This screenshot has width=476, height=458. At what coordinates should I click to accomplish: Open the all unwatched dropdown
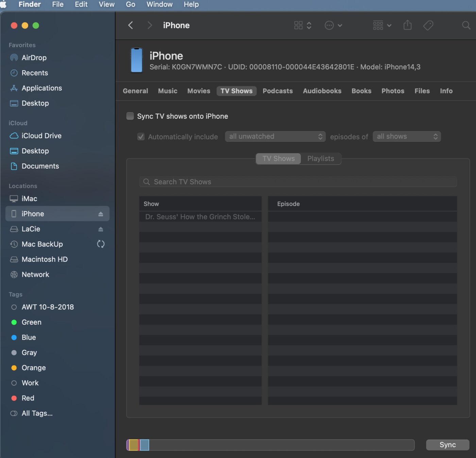275,136
